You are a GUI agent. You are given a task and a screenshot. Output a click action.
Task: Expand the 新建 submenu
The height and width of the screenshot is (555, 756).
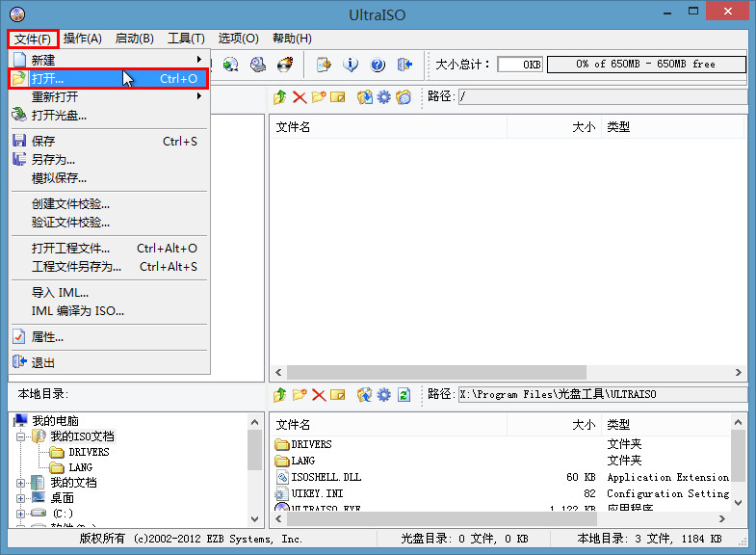[x=109, y=60]
